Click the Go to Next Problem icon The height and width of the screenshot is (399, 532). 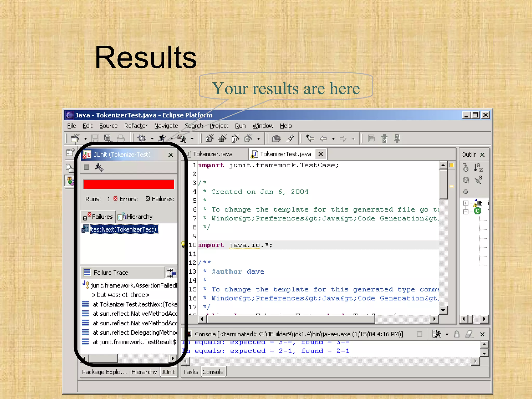pos(384,138)
